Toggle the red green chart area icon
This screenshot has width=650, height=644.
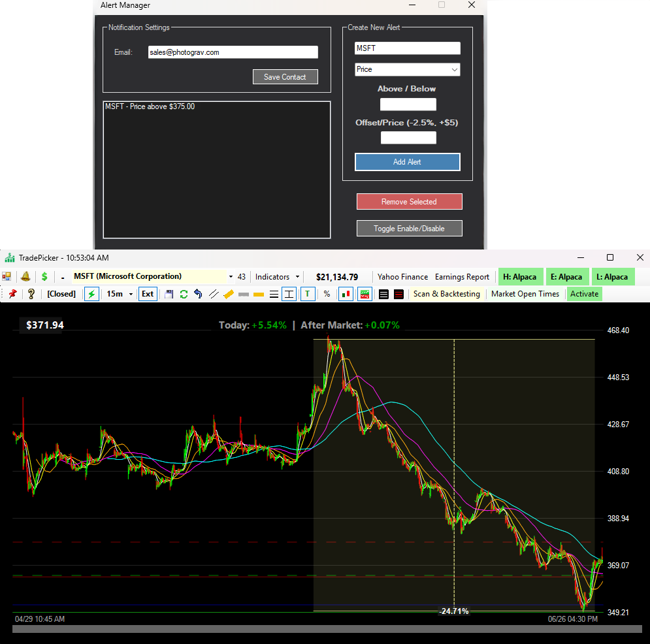365,294
